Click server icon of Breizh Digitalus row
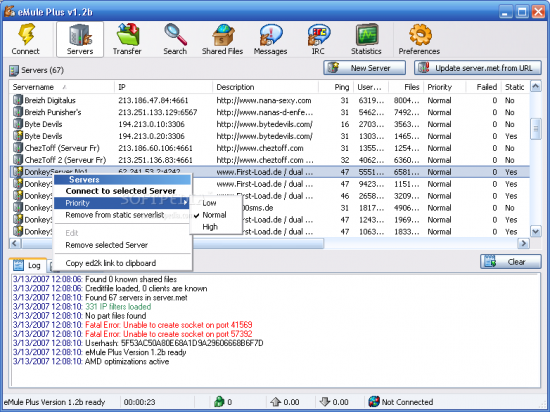This screenshot has width=550, height=412. (x=18, y=100)
